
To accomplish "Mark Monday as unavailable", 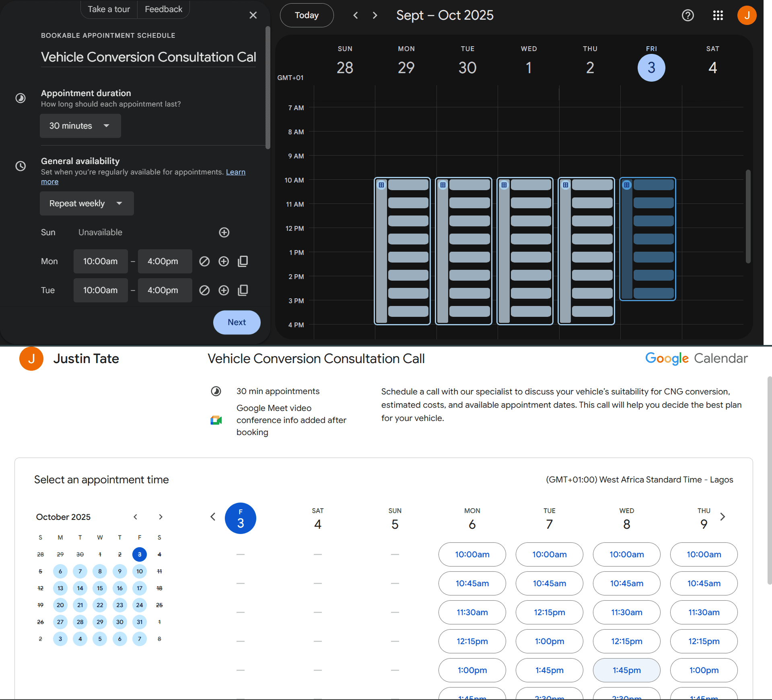I will pyautogui.click(x=204, y=261).
